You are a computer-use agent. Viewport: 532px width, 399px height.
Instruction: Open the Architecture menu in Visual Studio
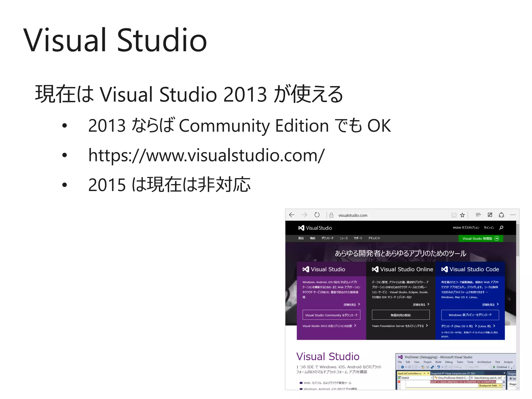[x=484, y=362]
